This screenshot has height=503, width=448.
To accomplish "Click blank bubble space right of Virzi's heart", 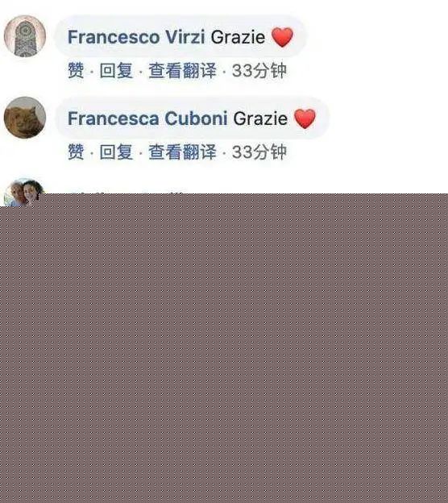I will 300,36.
